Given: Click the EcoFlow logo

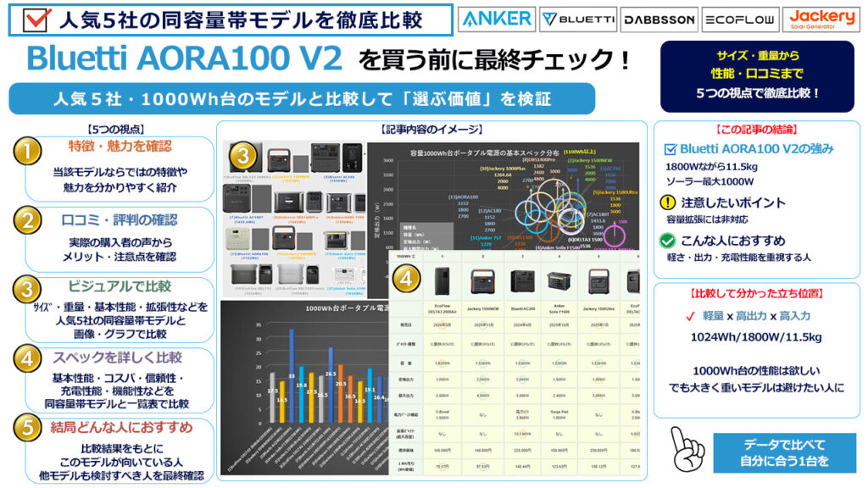Looking at the screenshot, I should point(740,19).
